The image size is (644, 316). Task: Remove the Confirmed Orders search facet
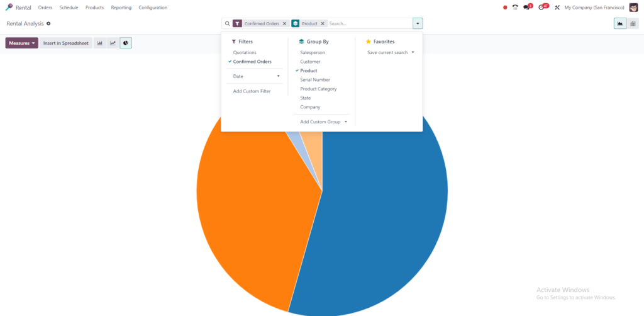coord(284,23)
